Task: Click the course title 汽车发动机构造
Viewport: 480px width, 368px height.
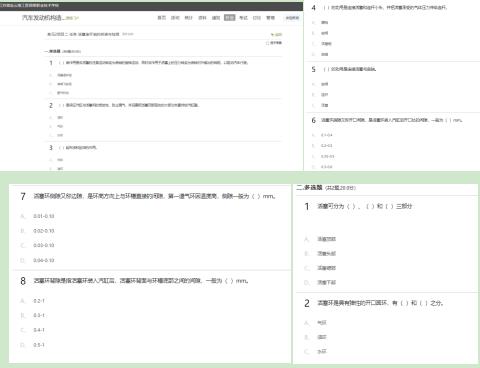Action: click(x=42, y=18)
